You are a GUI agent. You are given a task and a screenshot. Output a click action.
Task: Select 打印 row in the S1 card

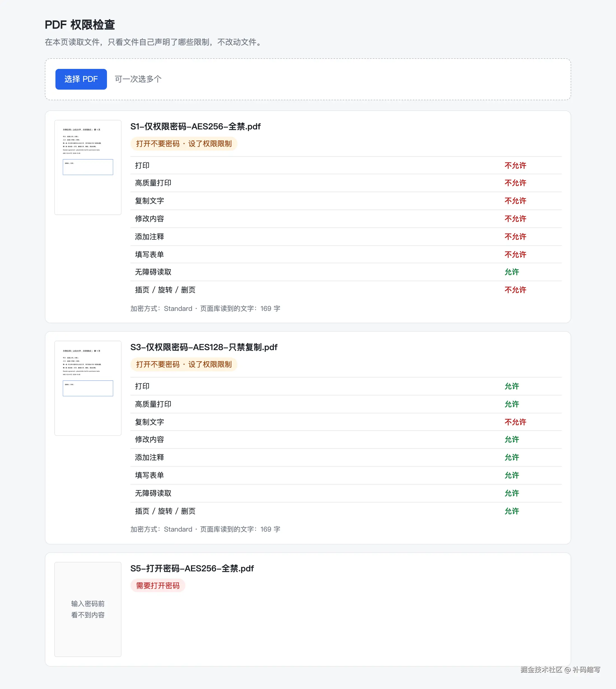[x=346, y=166]
